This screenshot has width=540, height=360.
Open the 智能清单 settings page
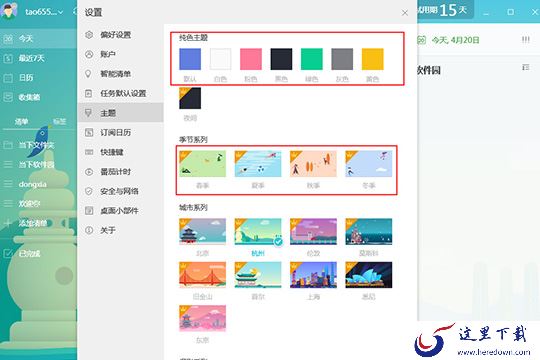[x=120, y=74]
